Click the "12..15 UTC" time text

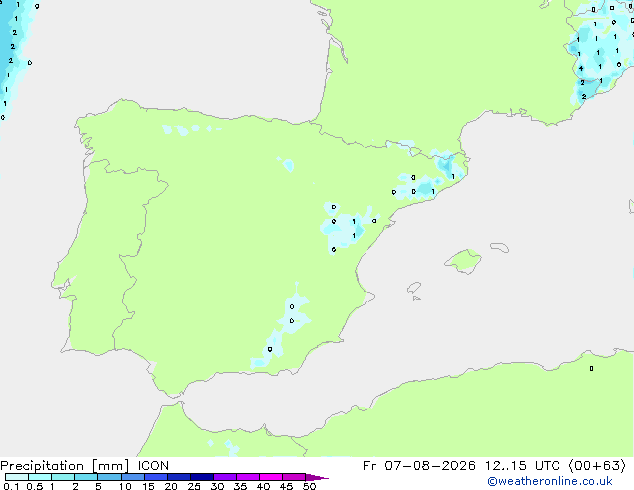(522, 466)
